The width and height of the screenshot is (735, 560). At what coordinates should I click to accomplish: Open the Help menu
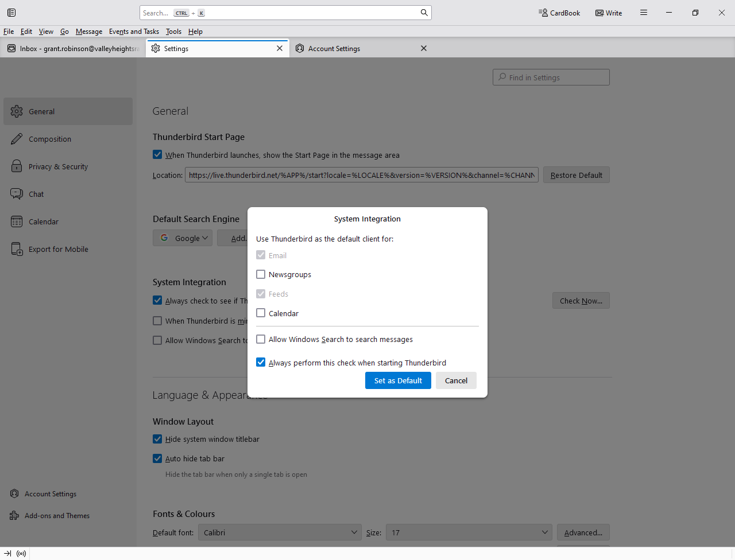coord(195,32)
